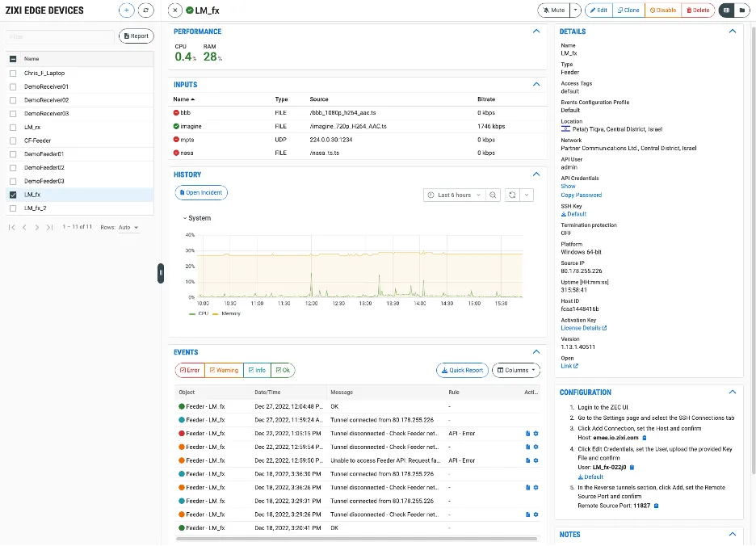
Task: Change the Rows per page Auto dropdown
Action: point(128,227)
